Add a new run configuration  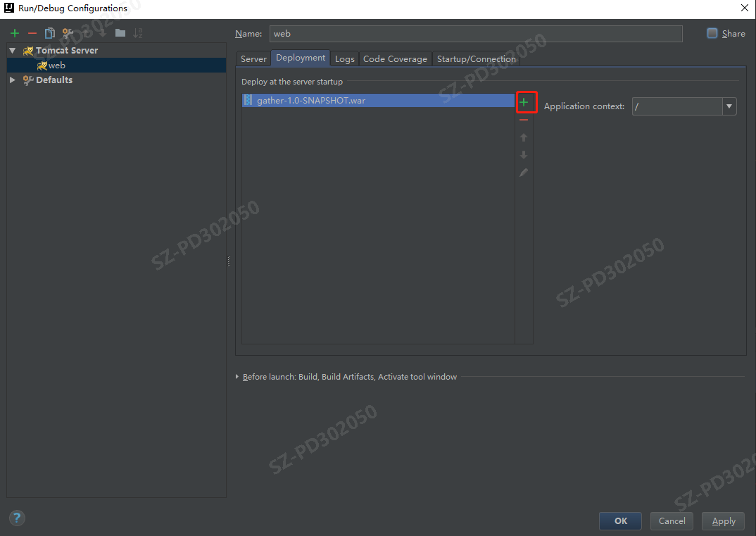(x=15, y=33)
